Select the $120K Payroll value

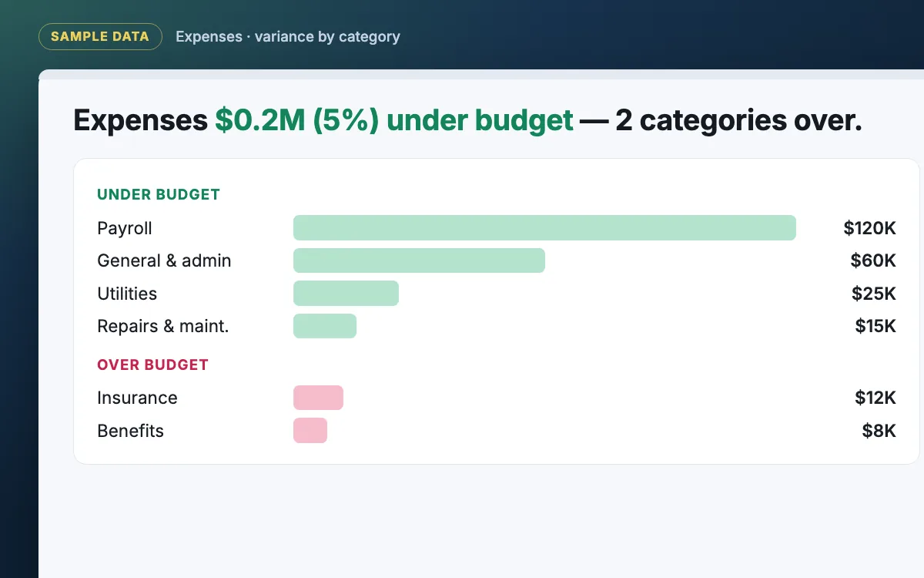[870, 228]
